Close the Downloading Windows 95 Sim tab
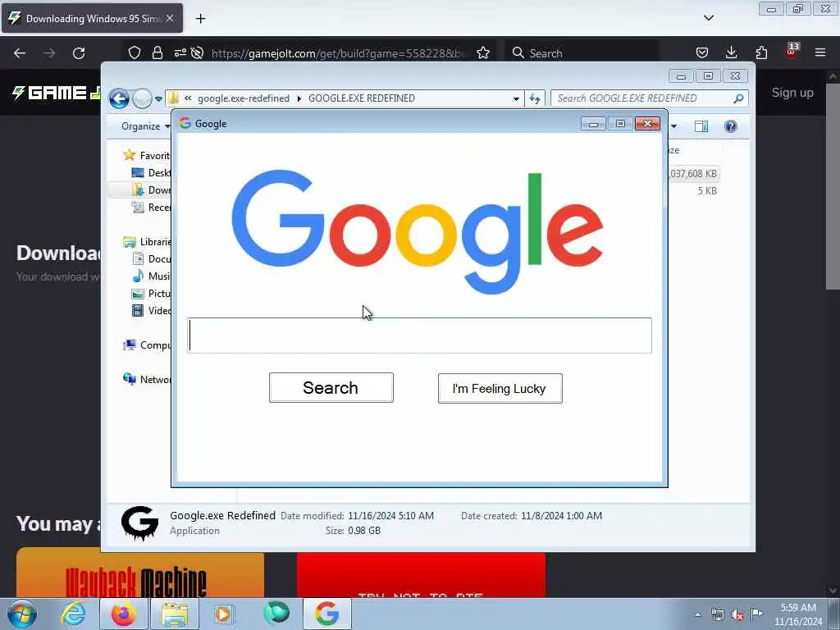 pos(170,18)
